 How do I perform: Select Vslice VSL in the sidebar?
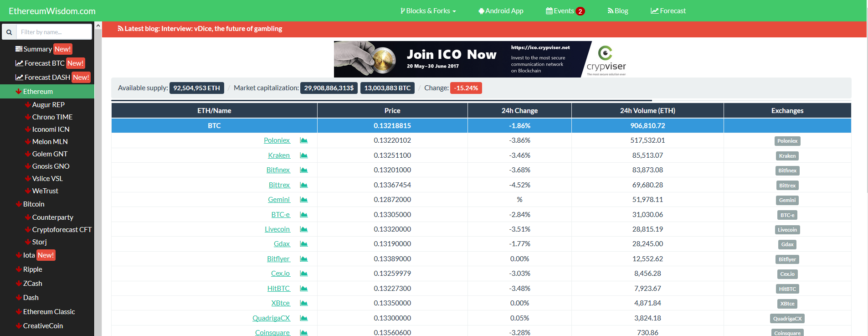tap(47, 178)
